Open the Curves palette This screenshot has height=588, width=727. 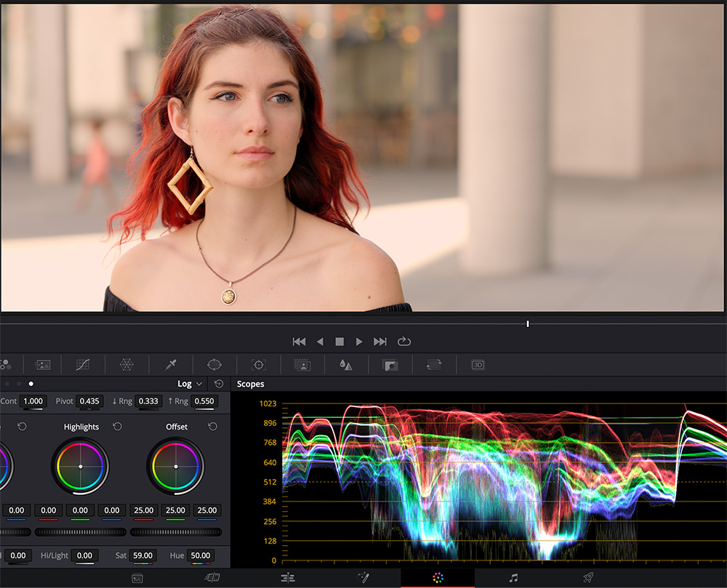pos(83,365)
